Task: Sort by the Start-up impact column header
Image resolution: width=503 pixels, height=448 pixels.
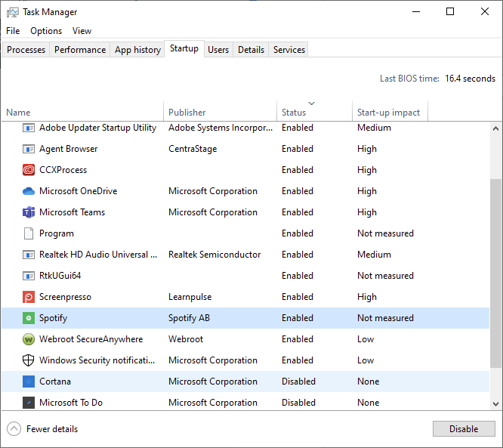Action: 390,113
